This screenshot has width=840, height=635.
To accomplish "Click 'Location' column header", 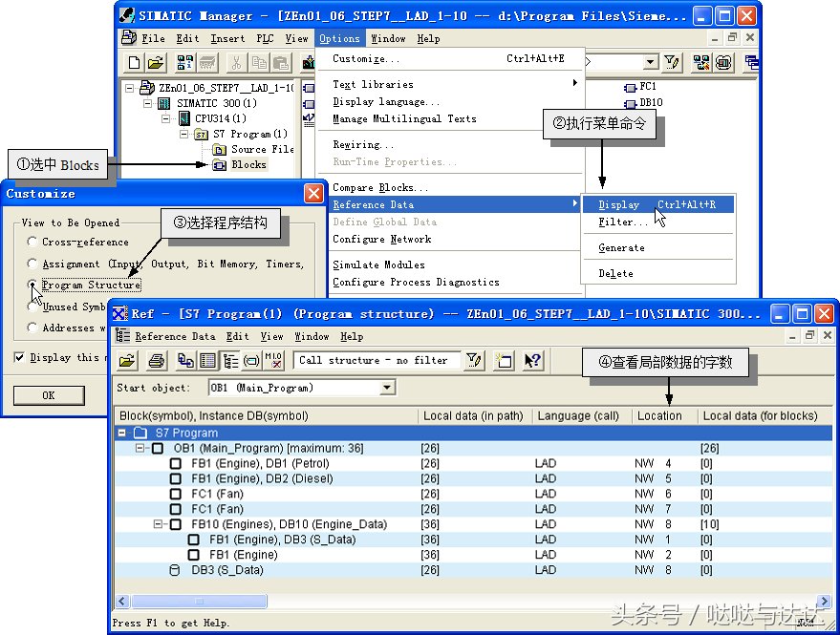I will [664, 416].
